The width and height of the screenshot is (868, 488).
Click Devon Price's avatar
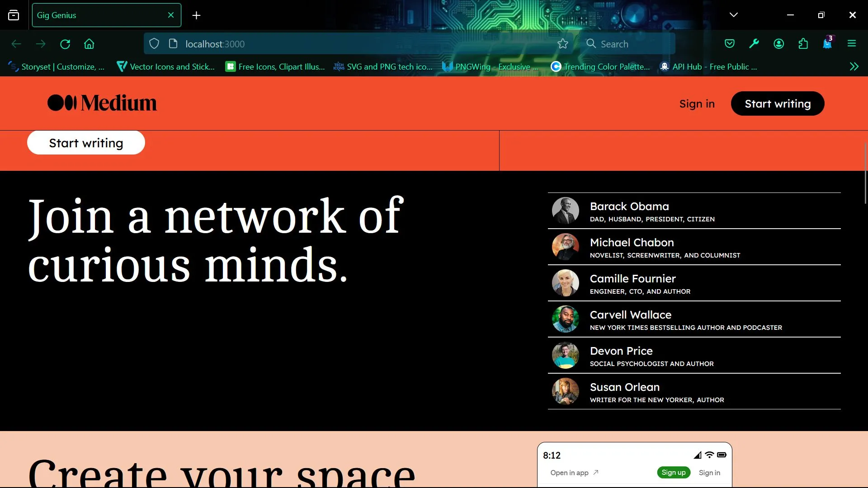(565, 355)
